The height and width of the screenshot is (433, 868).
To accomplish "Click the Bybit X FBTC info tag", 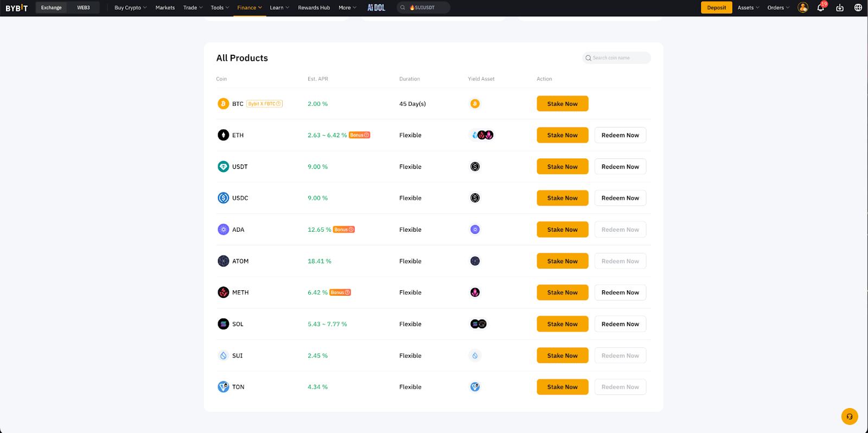I will click(265, 104).
